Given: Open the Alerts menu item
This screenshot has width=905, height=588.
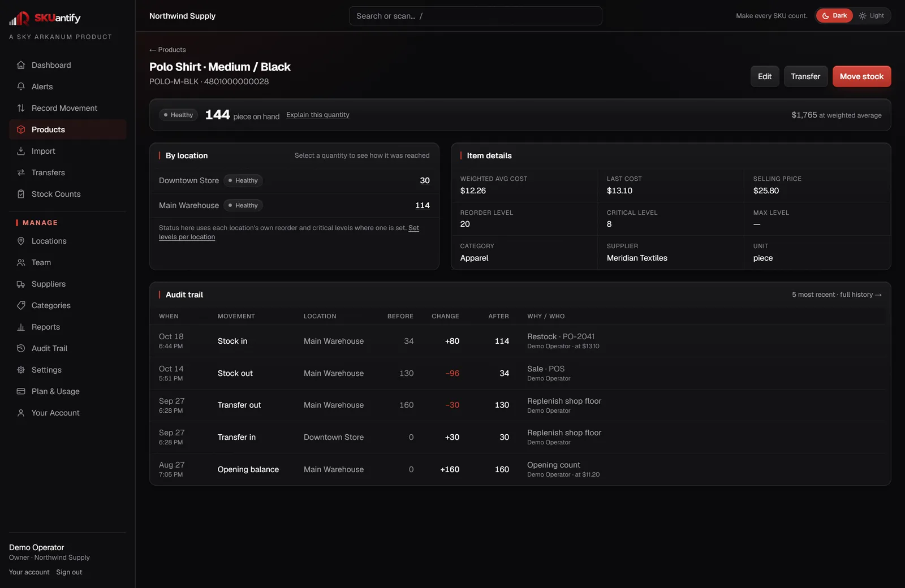Looking at the screenshot, I should coord(68,87).
